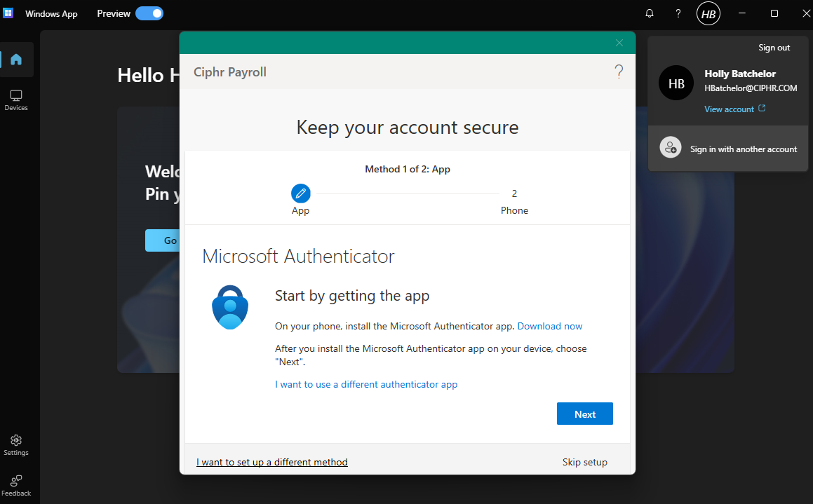The width and height of the screenshot is (813, 504).
Task: Click the Ciphr Payroll title text
Action: (230, 72)
